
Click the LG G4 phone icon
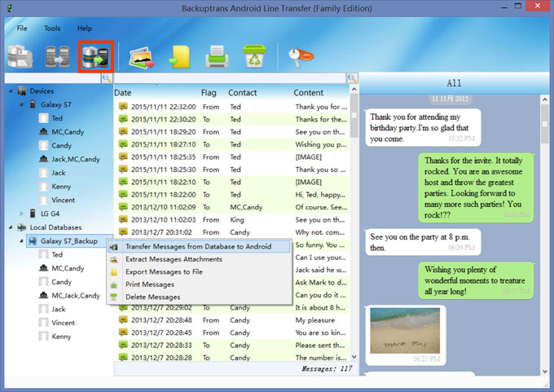click(33, 214)
